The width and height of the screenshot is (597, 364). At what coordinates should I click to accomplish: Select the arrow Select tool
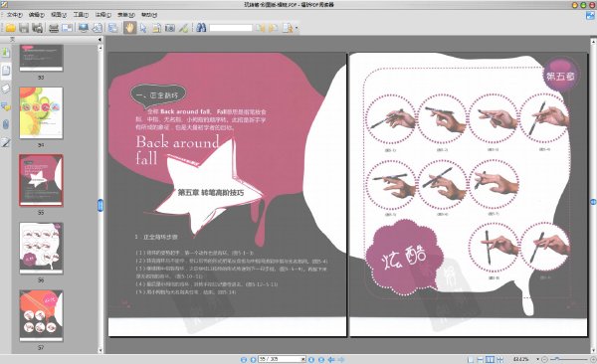pyautogui.click(x=143, y=28)
